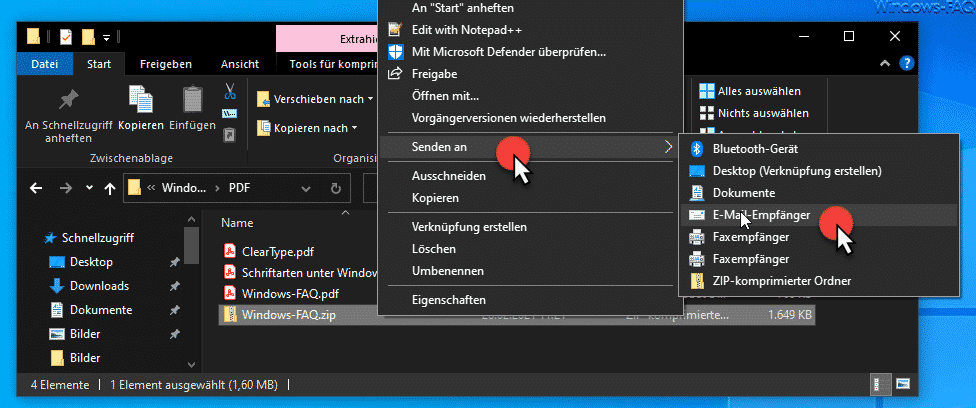
Task: Choose Löschen in context menu
Action: (x=528, y=249)
